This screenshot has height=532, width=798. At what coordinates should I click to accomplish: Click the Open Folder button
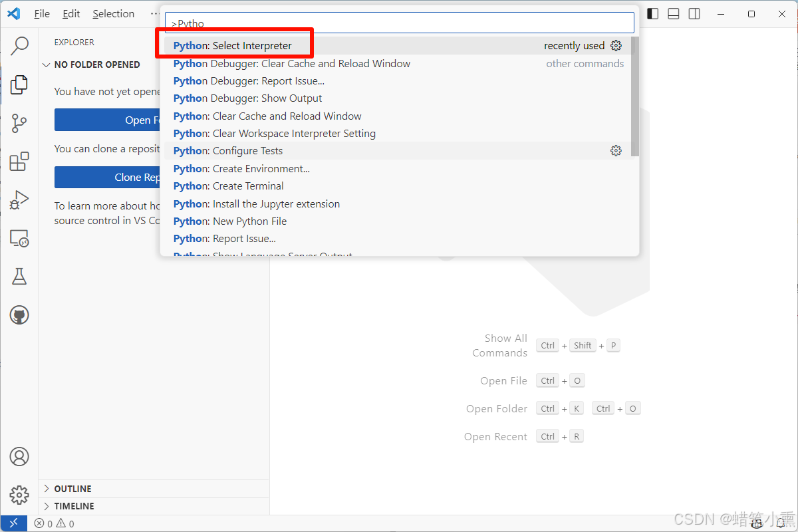[108, 120]
